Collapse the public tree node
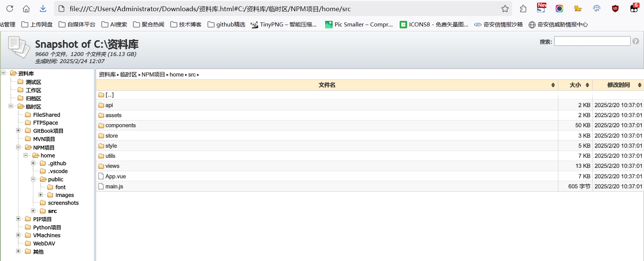This screenshot has width=644, height=261. [x=33, y=179]
